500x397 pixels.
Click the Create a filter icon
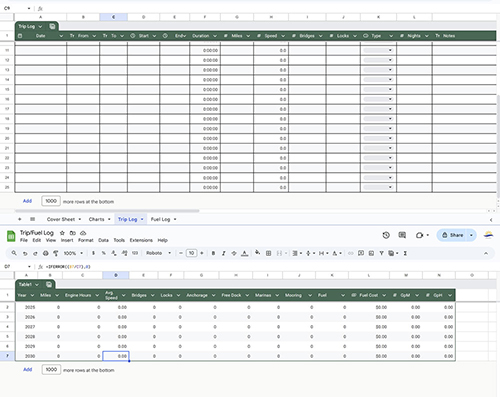point(381,253)
